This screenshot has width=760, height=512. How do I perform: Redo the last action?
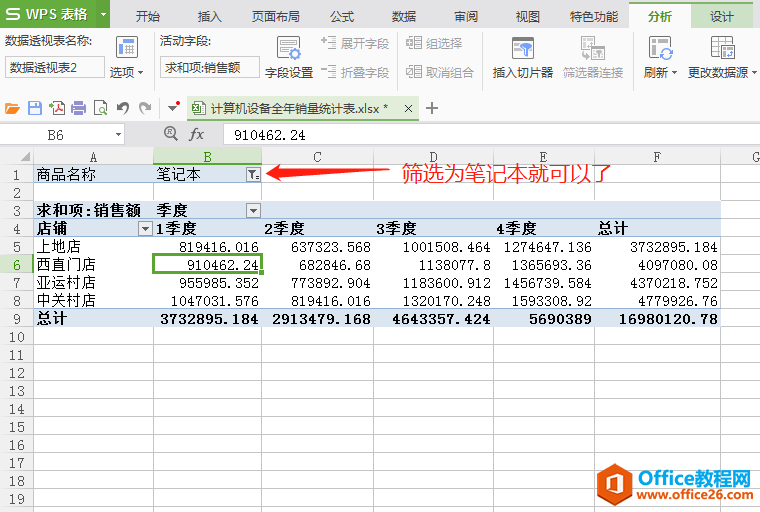coord(145,108)
